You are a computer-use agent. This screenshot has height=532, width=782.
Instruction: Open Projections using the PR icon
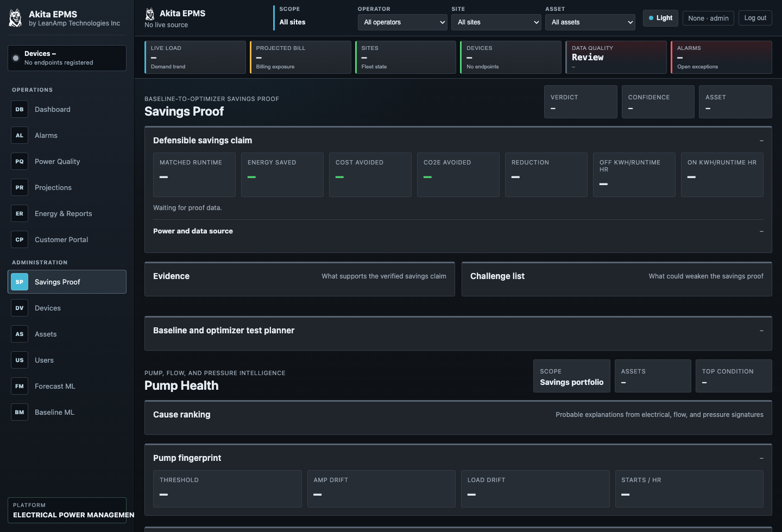(x=20, y=187)
